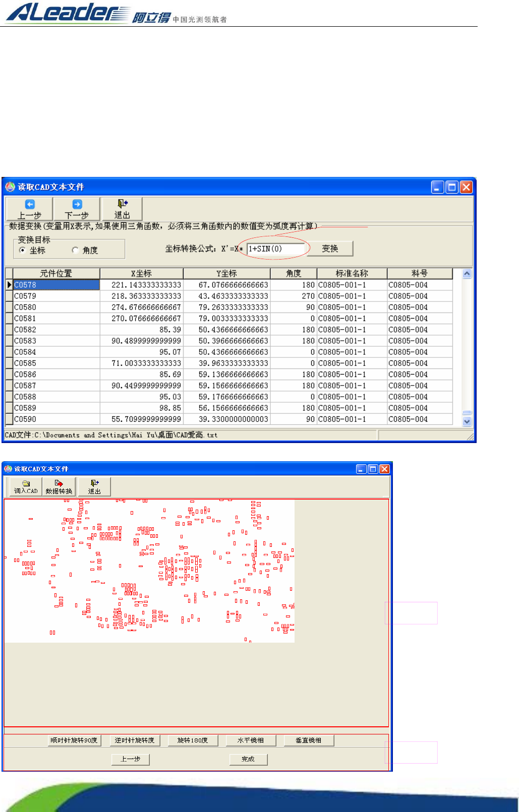The image size is (519, 812).
Task: Click X value 95.07
Action: pyautogui.click(x=142, y=352)
